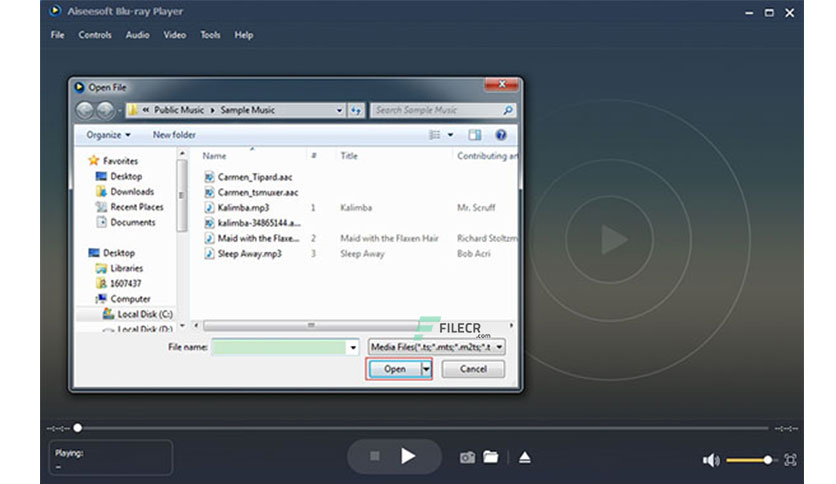836x484 pixels.
Task: Open dialog help question mark
Action: pyautogui.click(x=501, y=135)
